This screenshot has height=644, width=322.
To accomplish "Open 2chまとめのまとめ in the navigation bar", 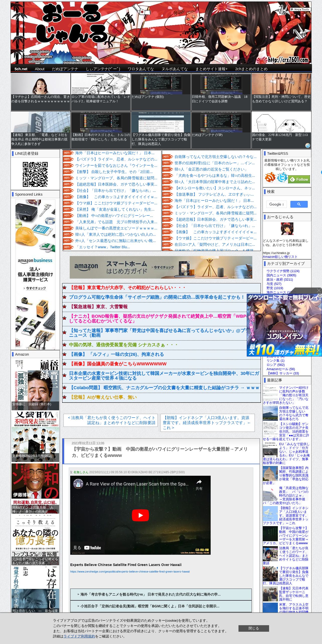I will point(251,69).
